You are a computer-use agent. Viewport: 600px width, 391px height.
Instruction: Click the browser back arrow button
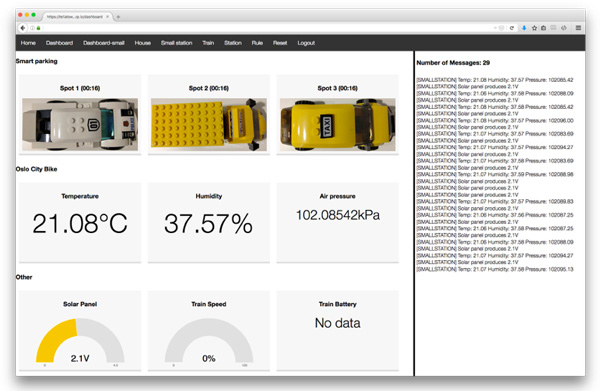tap(23, 28)
